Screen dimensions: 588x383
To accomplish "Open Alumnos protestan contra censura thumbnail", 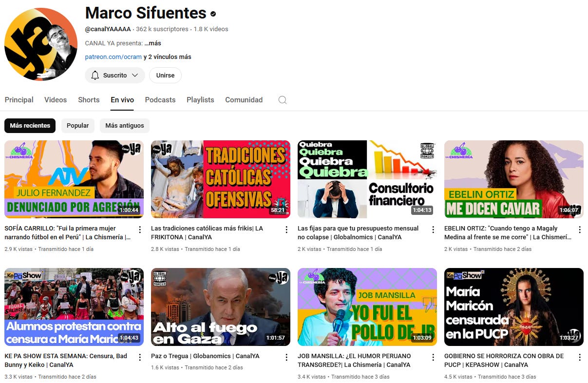I will [74, 307].
